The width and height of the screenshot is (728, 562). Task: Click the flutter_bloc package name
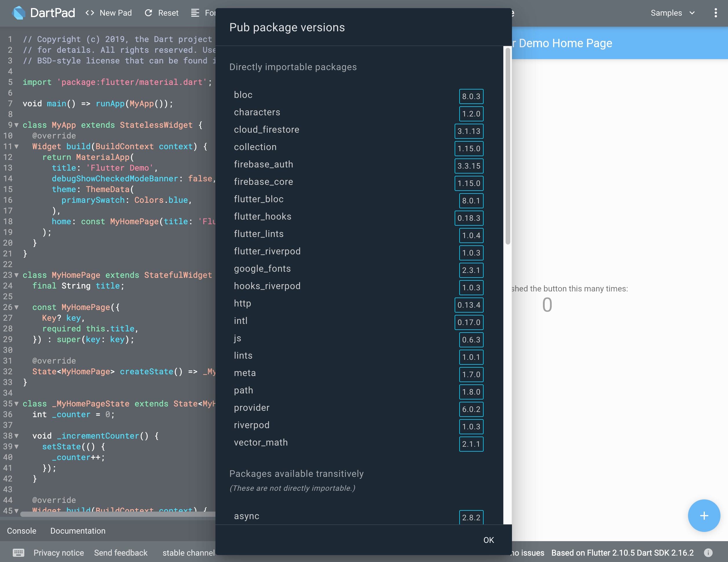[259, 199]
